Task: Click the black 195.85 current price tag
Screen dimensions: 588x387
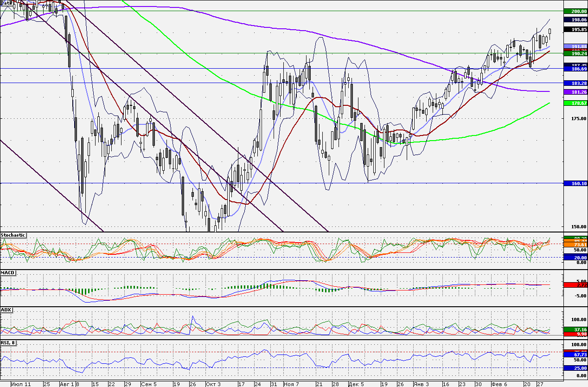Action: click(x=575, y=29)
